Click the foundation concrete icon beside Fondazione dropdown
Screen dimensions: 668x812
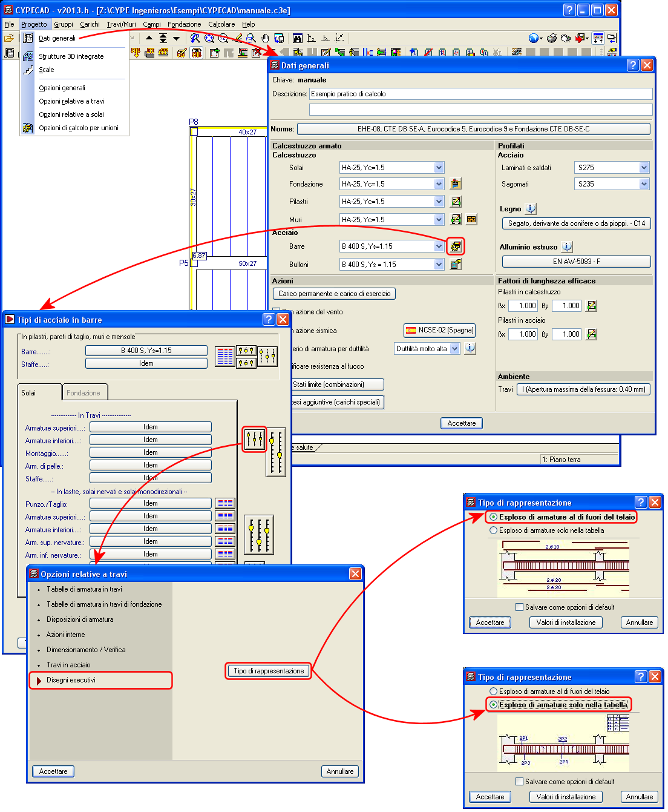click(456, 183)
